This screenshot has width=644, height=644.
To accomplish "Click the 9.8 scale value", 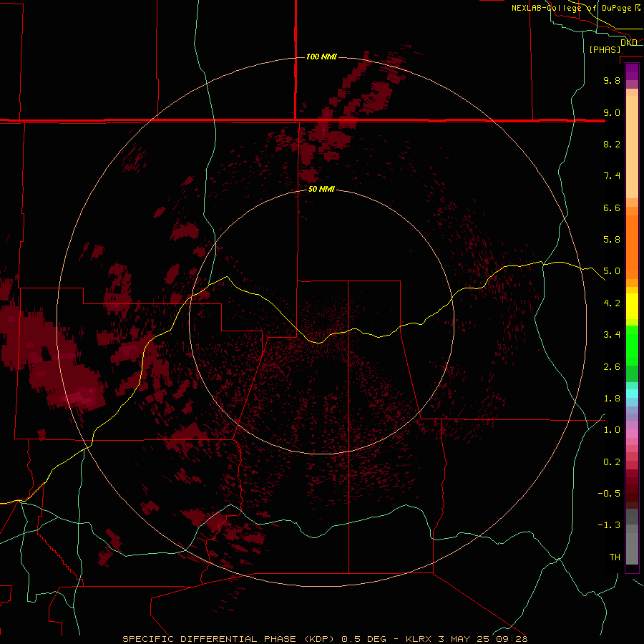I will coord(612,80).
